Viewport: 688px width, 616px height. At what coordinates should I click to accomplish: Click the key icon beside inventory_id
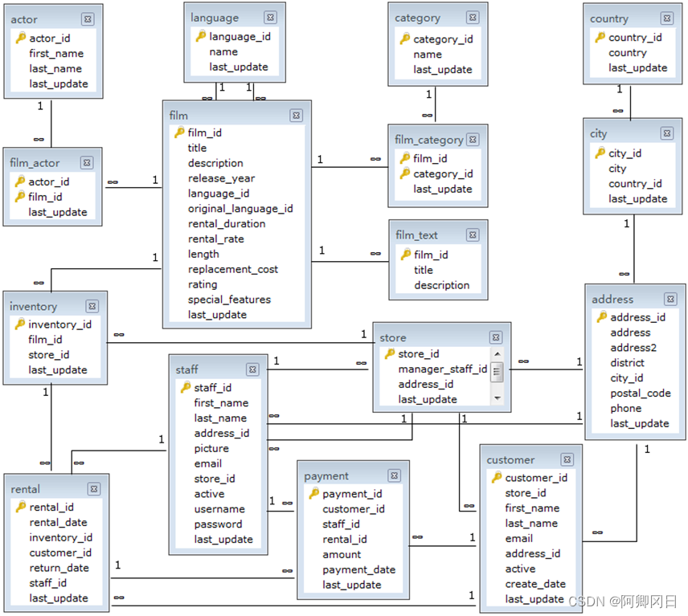[x=20, y=324]
